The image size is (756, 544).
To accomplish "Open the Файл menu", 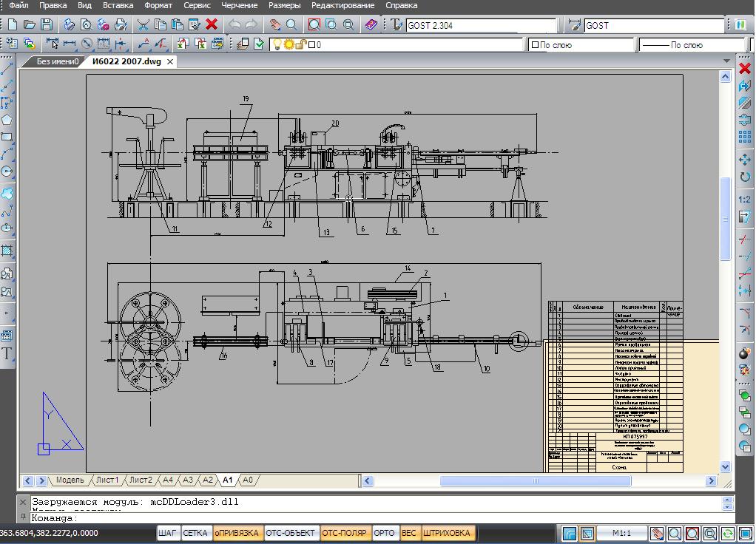I will click(x=18, y=5).
